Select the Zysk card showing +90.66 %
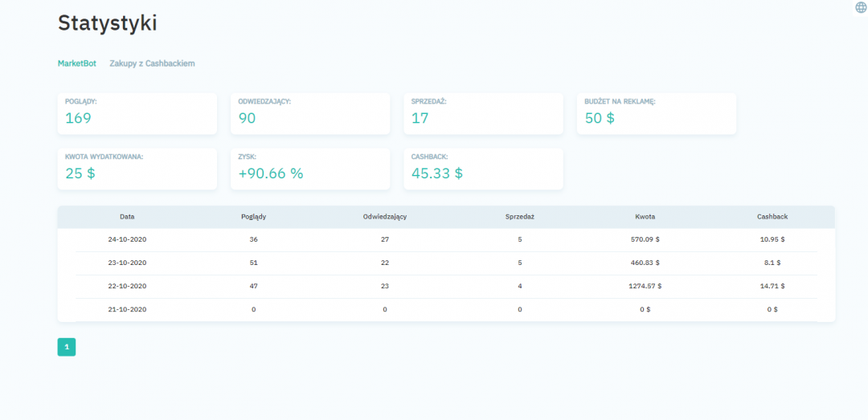The image size is (868, 420). [309, 169]
